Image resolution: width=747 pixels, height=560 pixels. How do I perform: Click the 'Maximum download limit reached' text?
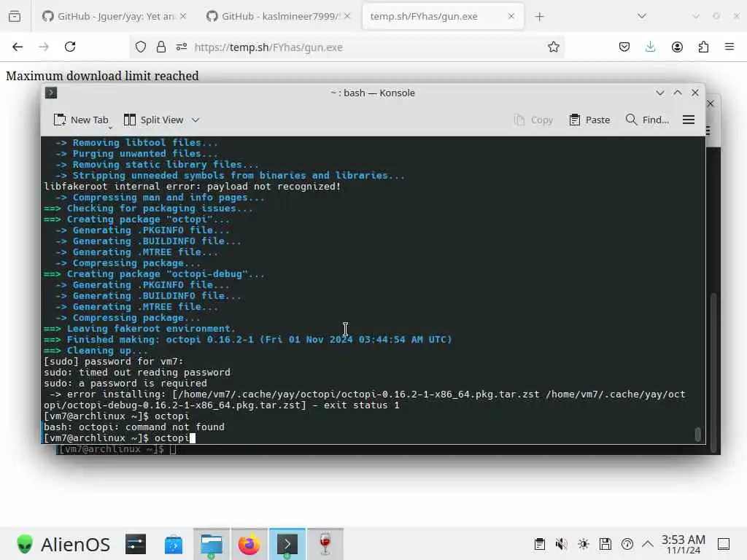point(102,76)
